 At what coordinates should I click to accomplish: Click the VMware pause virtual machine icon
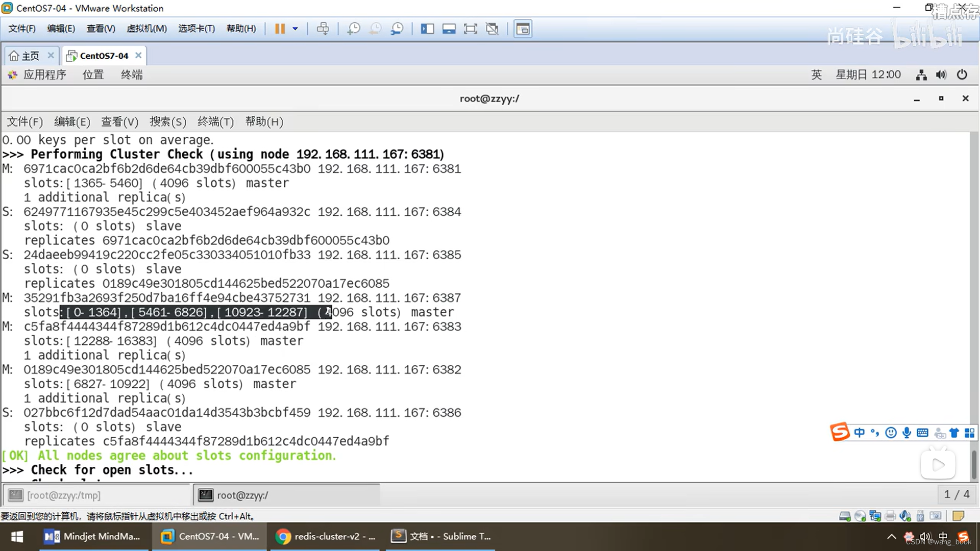pyautogui.click(x=280, y=29)
